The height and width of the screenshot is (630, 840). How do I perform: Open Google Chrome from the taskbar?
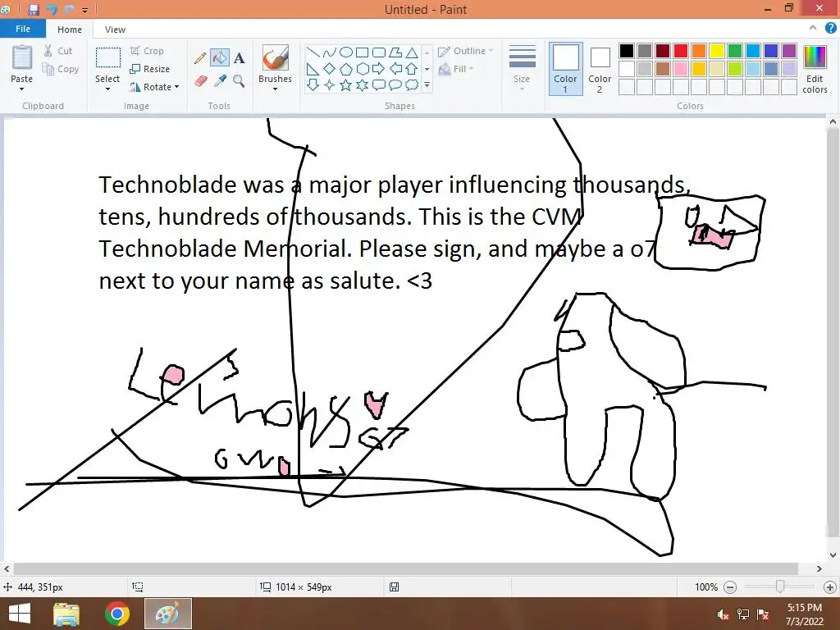tap(116, 614)
